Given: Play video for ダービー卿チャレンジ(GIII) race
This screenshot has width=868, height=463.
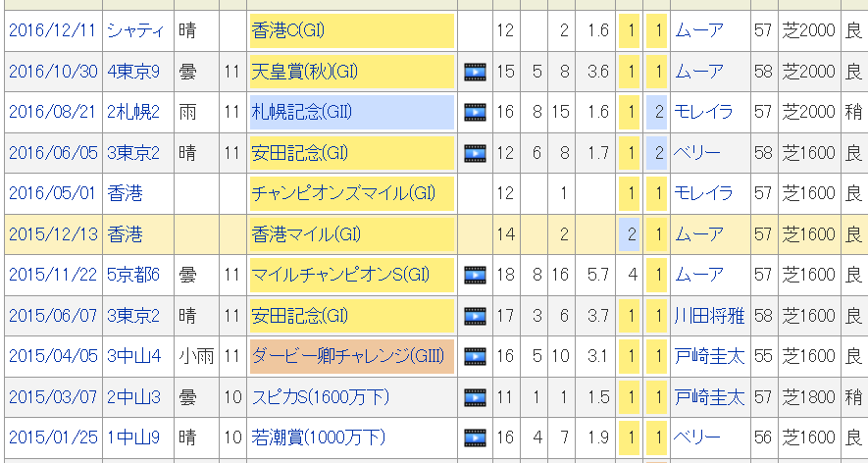Looking at the screenshot, I should click(475, 356).
